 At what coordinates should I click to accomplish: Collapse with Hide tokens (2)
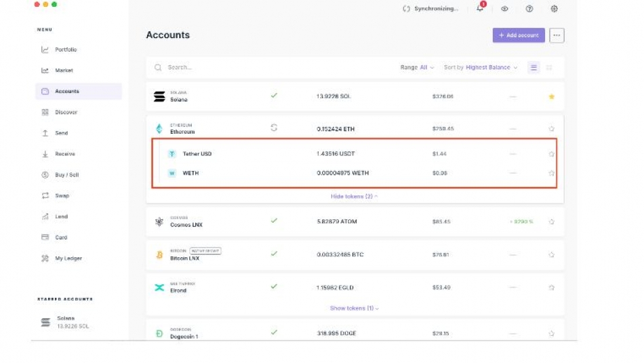coord(354,197)
